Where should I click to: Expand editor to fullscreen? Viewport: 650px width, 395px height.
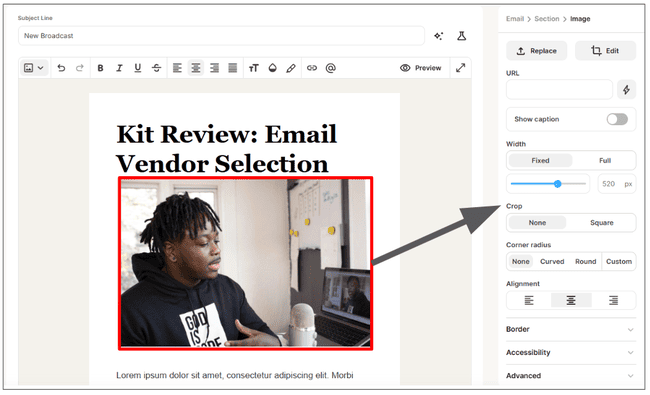[461, 68]
